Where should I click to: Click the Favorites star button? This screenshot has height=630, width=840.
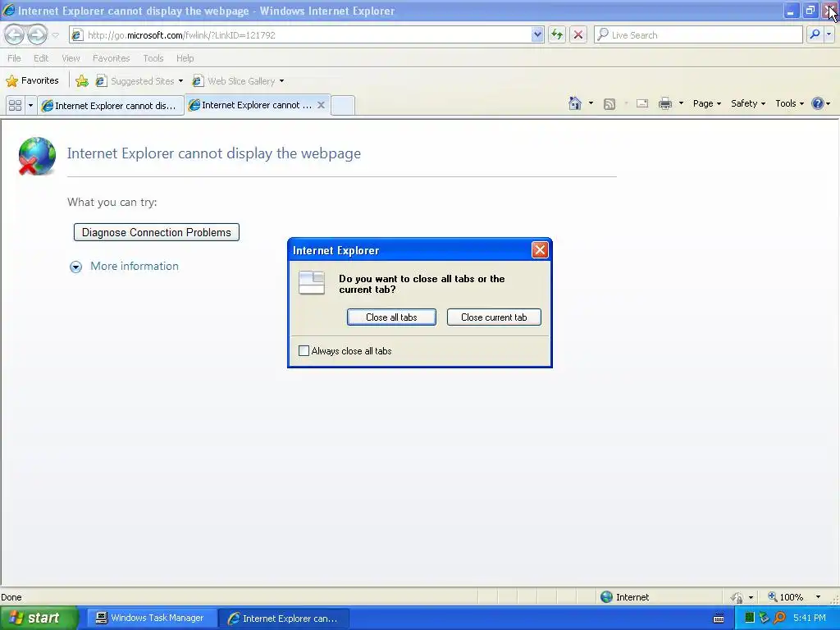tap(32, 80)
